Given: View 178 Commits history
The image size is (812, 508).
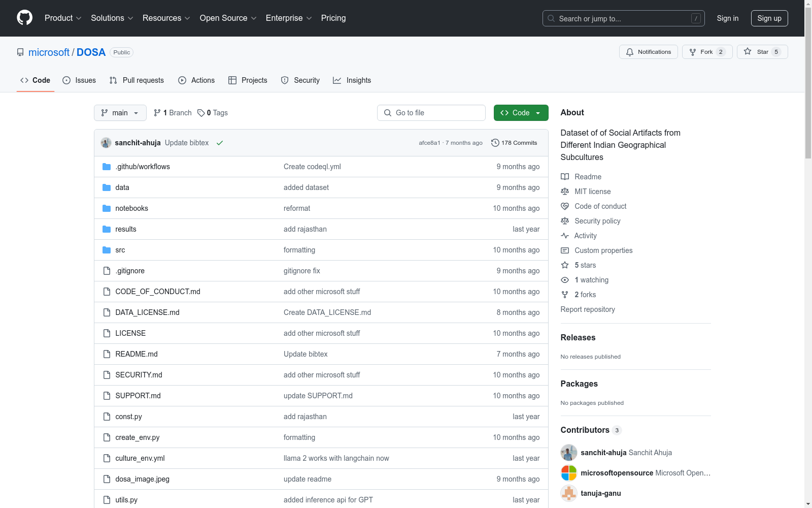Looking at the screenshot, I should pyautogui.click(x=514, y=143).
